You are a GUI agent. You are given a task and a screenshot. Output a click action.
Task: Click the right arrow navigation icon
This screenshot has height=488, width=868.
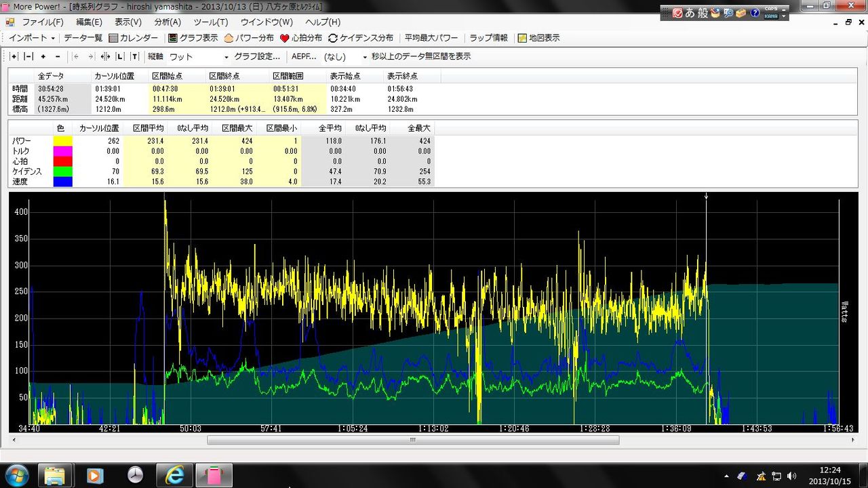pos(90,57)
